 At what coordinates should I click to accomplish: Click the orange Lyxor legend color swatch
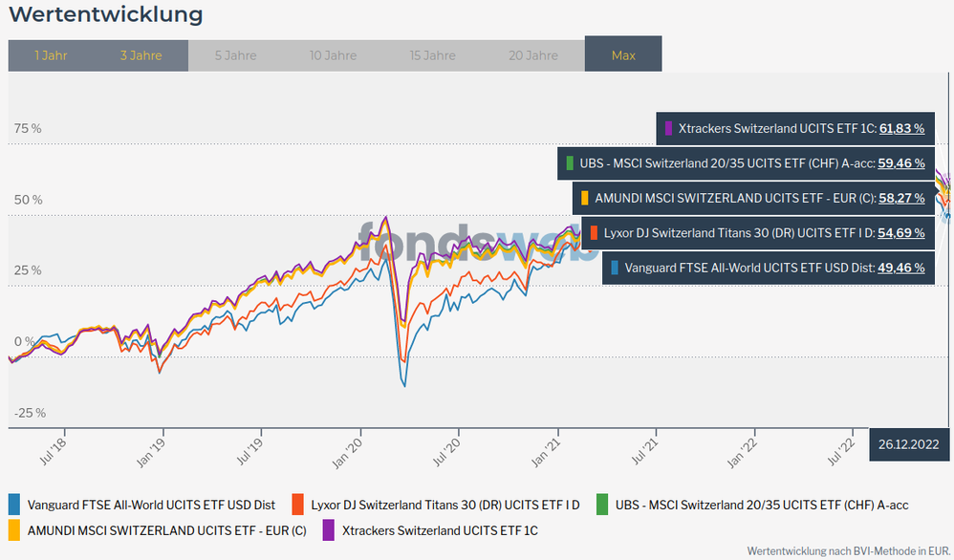[x=297, y=505]
